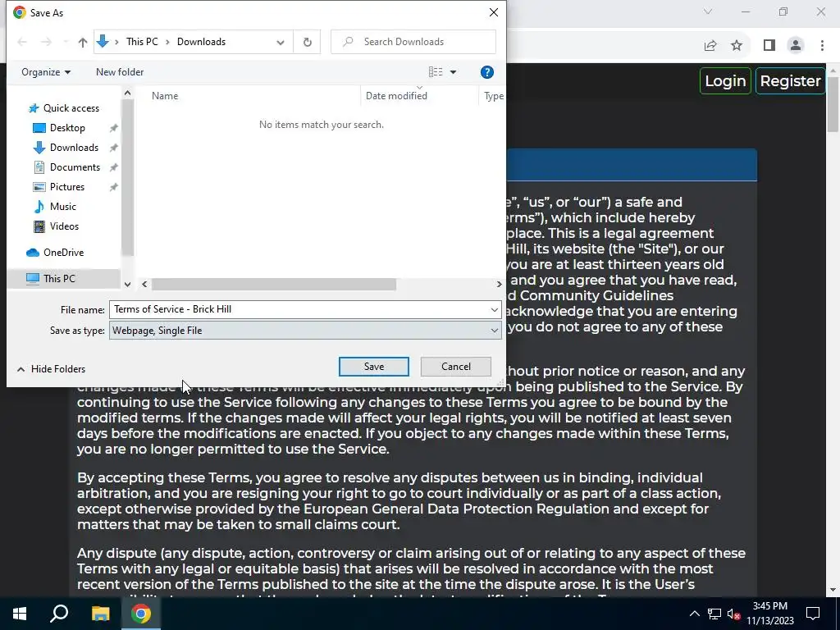Click the File name text field

pyautogui.click(x=299, y=309)
